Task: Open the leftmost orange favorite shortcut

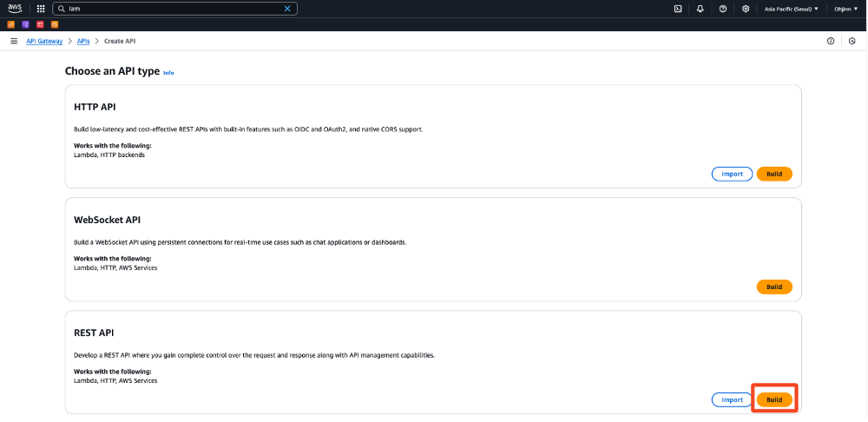Action: (11, 24)
